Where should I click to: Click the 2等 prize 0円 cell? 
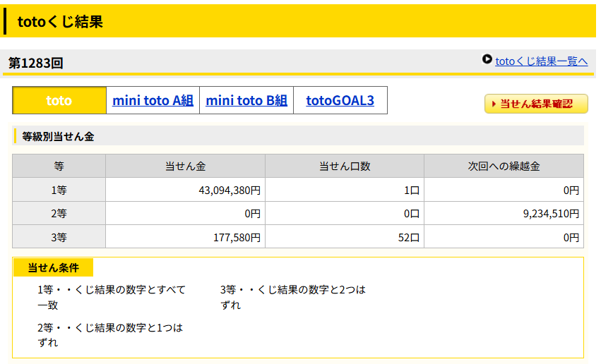pyautogui.click(x=185, y=214)
